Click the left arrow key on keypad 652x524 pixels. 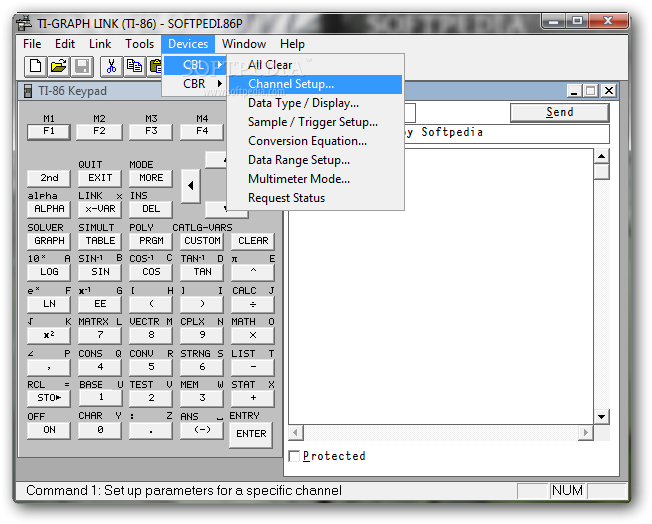[190, 186]
